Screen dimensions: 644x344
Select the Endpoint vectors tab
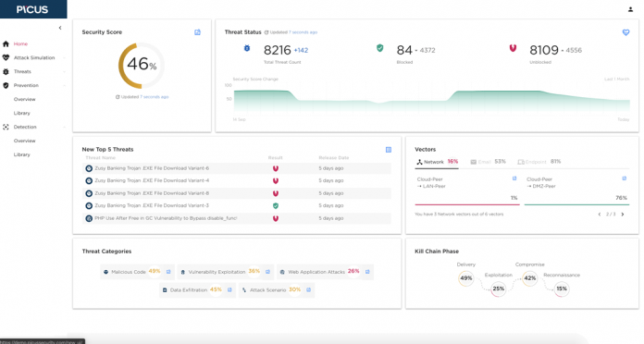[539, 162]
